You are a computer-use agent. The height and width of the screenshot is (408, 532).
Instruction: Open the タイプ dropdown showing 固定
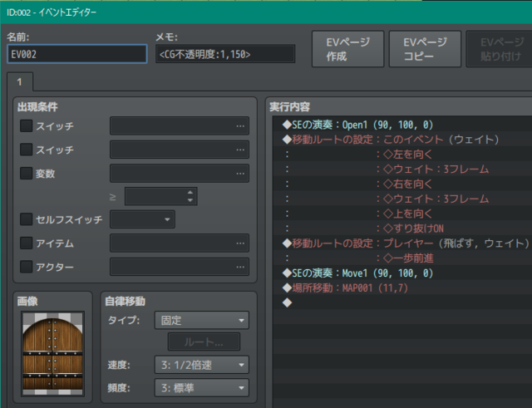click(x=202, y=320)
